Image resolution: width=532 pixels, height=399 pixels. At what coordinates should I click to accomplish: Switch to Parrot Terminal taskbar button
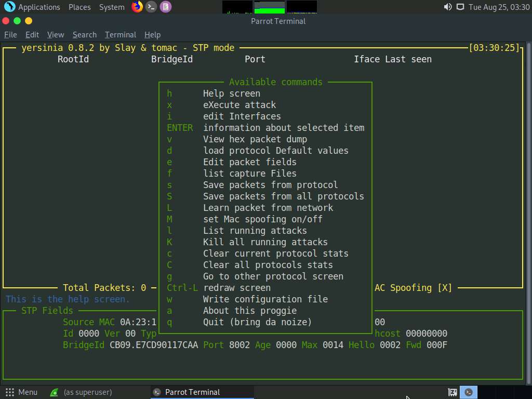click(202, 392)
